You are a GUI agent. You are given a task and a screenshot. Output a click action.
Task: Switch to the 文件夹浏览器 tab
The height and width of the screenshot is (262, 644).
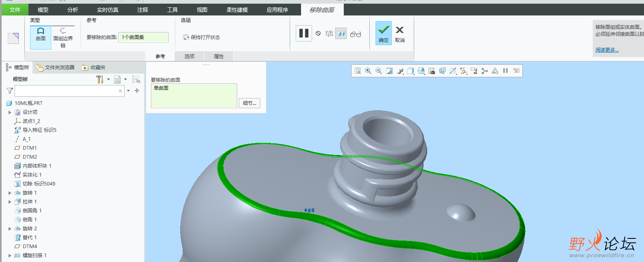(x=55, y=68)
